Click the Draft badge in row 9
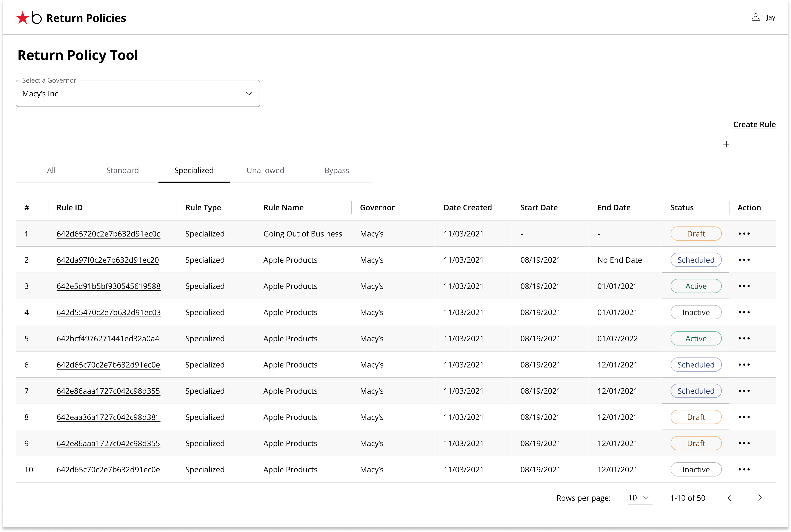Screen dimensions: 791x532 click(x=696, y=443)
